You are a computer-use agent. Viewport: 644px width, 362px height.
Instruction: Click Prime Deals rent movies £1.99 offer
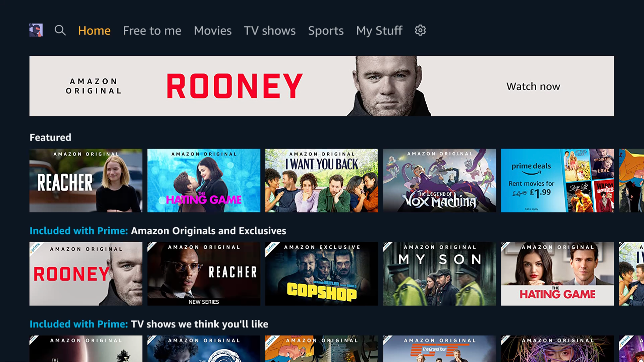[x=557, y=180]
